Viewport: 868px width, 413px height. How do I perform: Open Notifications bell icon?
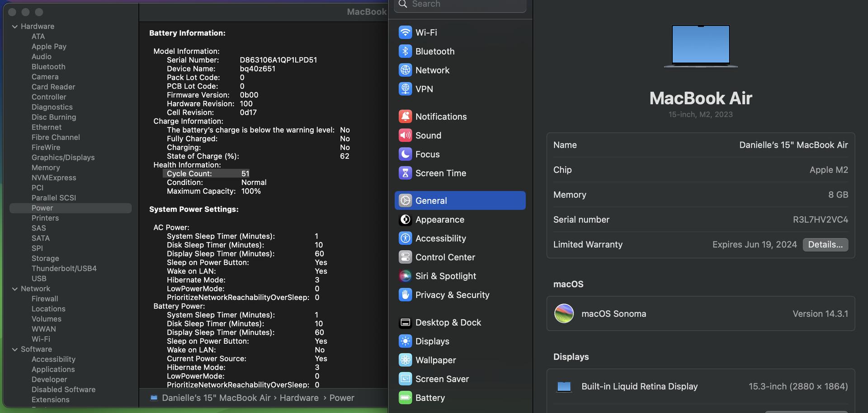coord(405,117)
